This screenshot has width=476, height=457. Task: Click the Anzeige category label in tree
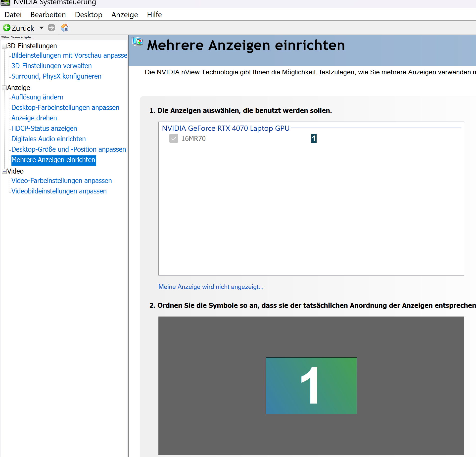[19, 88]
